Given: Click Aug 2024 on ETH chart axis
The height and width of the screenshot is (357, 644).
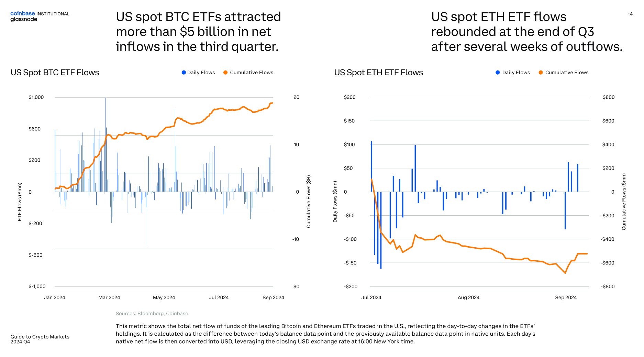Looking at the screenshot, I should 468,297.
